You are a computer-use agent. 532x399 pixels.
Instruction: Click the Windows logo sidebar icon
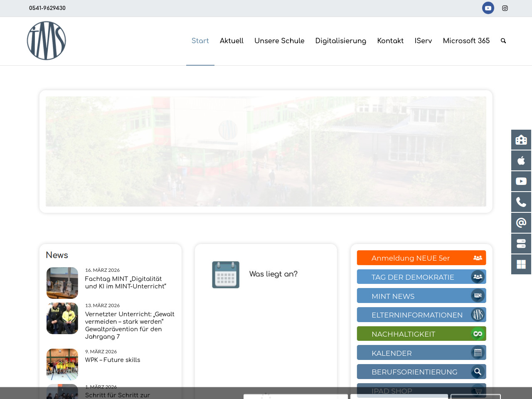(521, 264)
